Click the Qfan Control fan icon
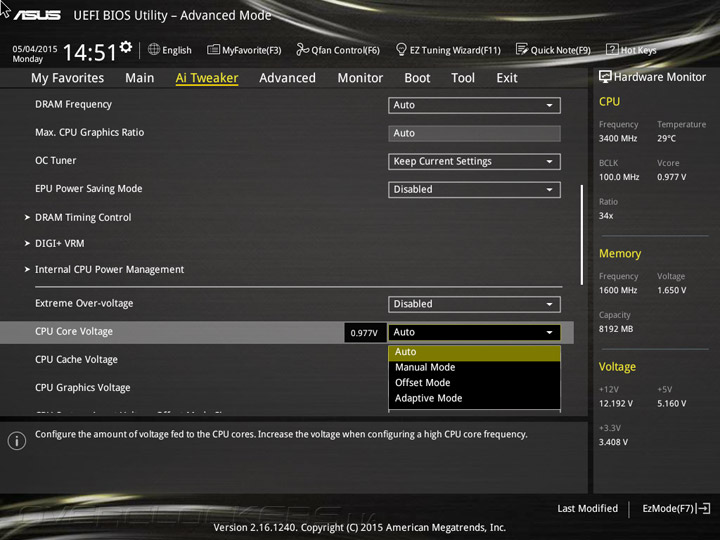The width and height of the screenshot is (720, 540). pyautogui.click(x=302, y=50)
